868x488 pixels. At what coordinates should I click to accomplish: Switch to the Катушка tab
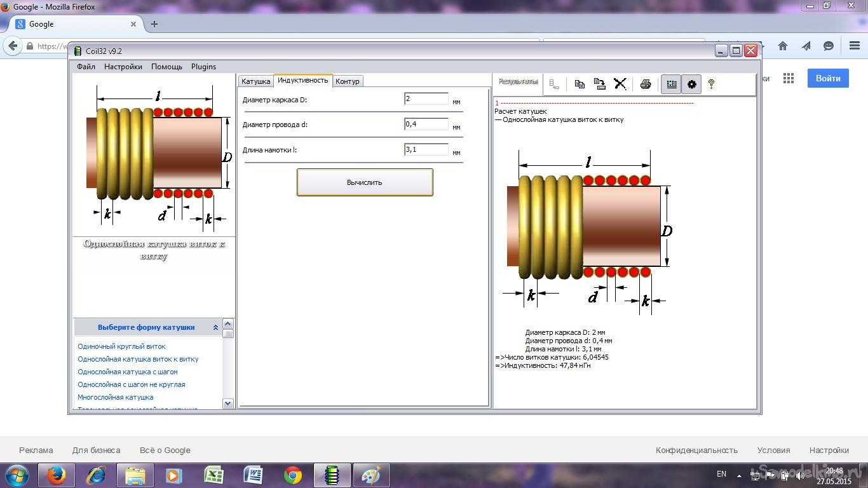(255, 81)
